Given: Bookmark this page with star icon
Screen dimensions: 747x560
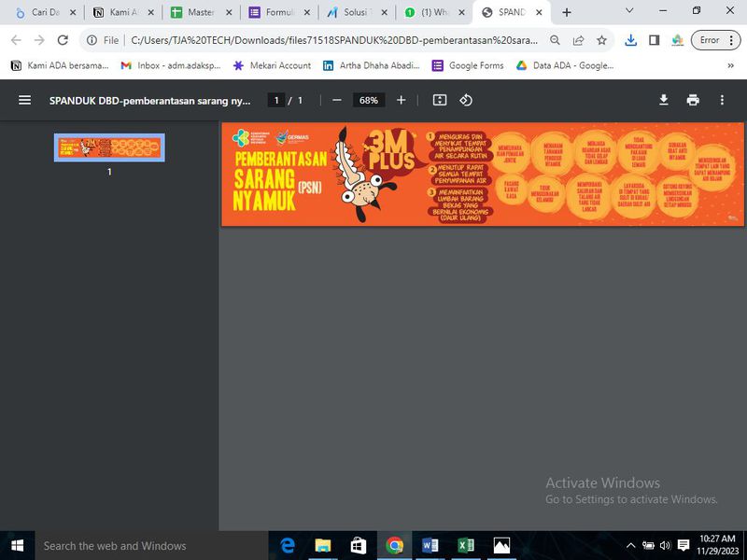Looking at the screenshot, I should click(602, 40).
